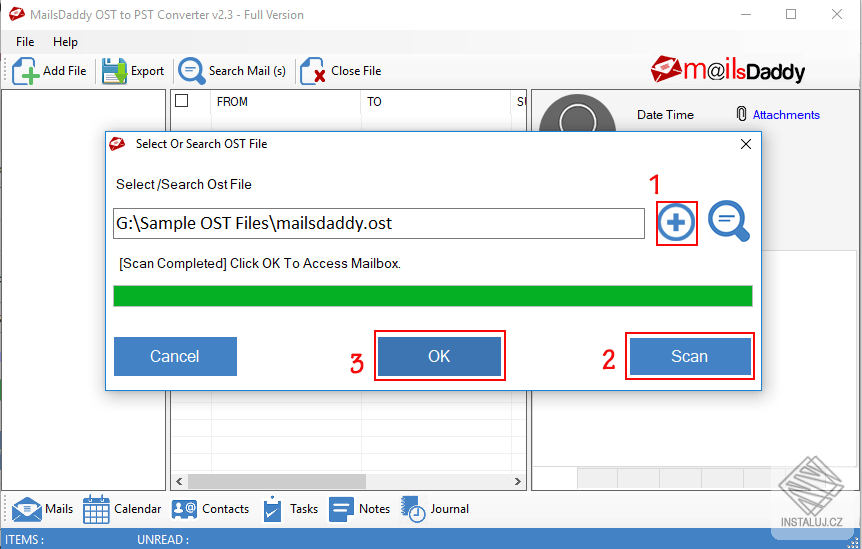The image size is (862, 549).
Task: Click the OST file path input field
Action: coord(379,223)
